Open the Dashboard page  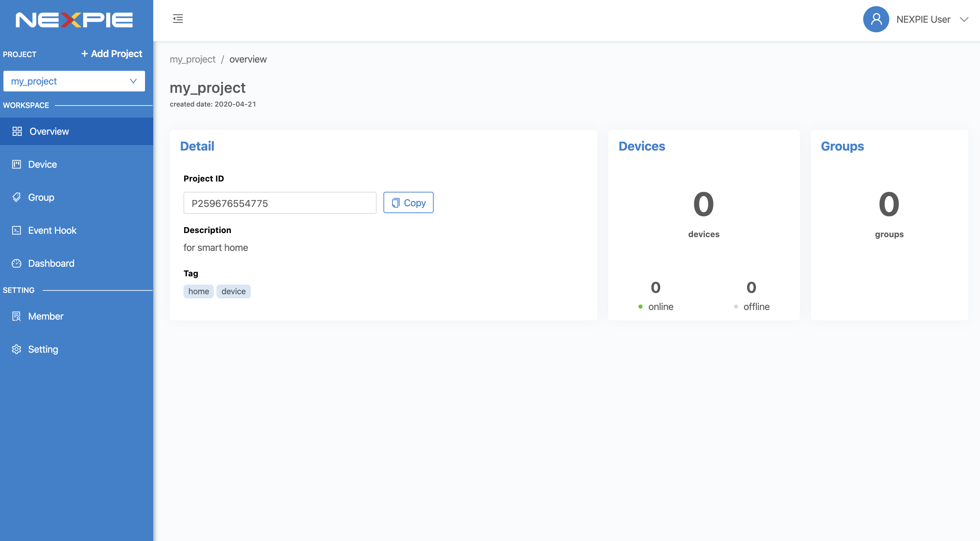pyautogui.click(x=77, y=263)
